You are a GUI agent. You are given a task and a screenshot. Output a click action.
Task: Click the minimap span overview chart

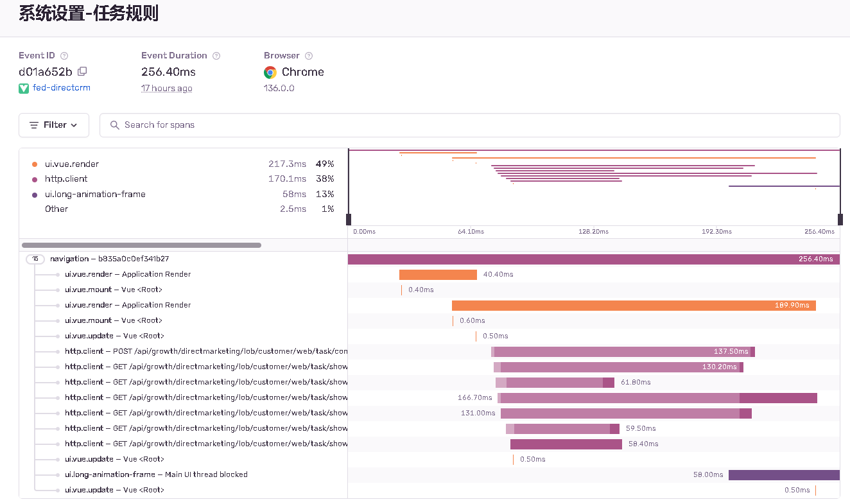click(x=594, y=187)
